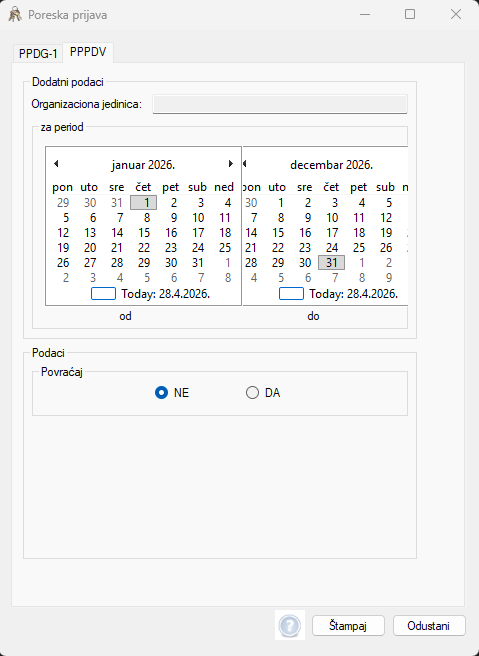This screenshot has width=479, height=656.
Task: Open the decembar 2026. month title selector
Action: [x=331, y=165]
